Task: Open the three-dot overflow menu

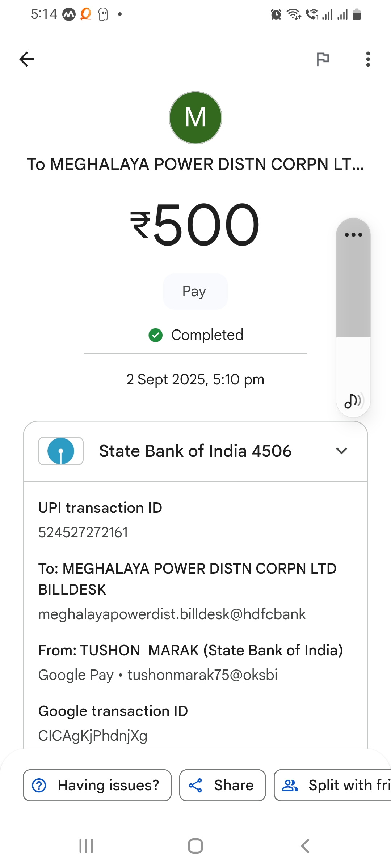Action: tap(368, 59)
